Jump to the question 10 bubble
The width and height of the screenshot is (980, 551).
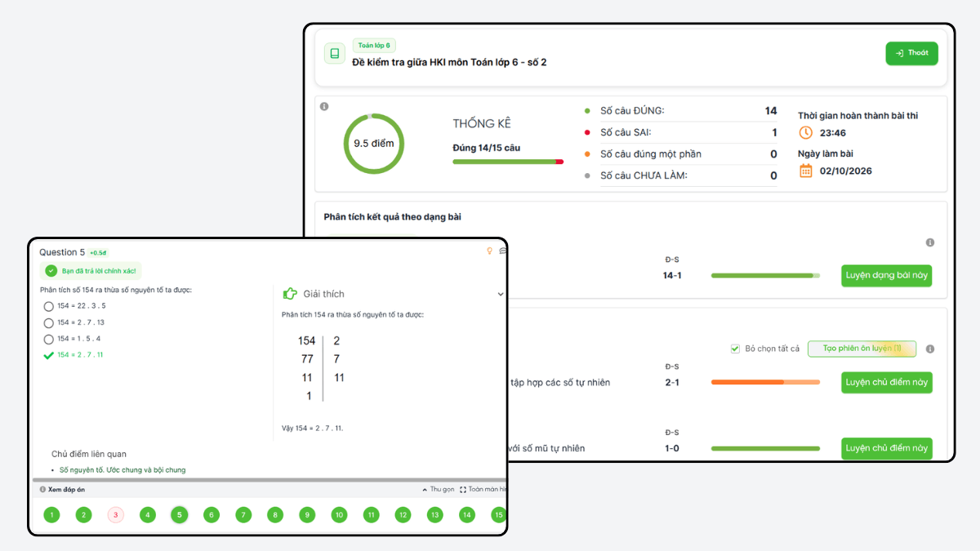339,515
